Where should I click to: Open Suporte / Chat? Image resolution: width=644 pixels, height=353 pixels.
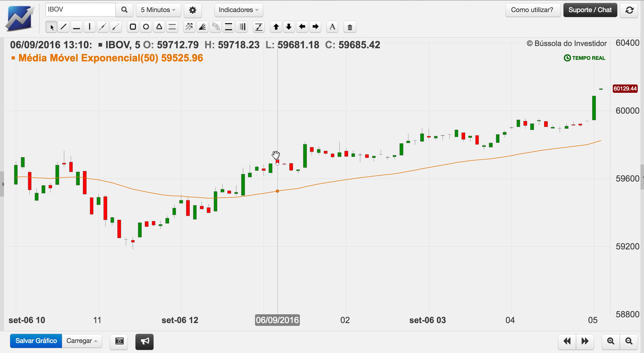pyautogui.click(x=590, y=10)
